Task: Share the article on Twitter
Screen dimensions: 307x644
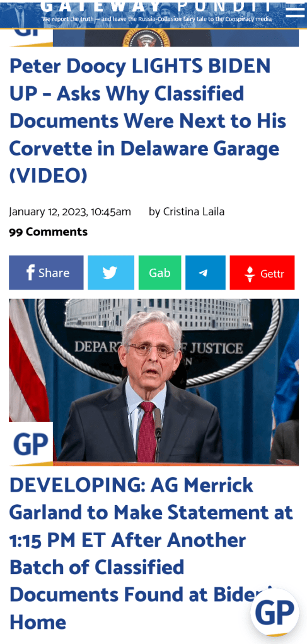Action: pyautogui.click(x=111, y=273)
